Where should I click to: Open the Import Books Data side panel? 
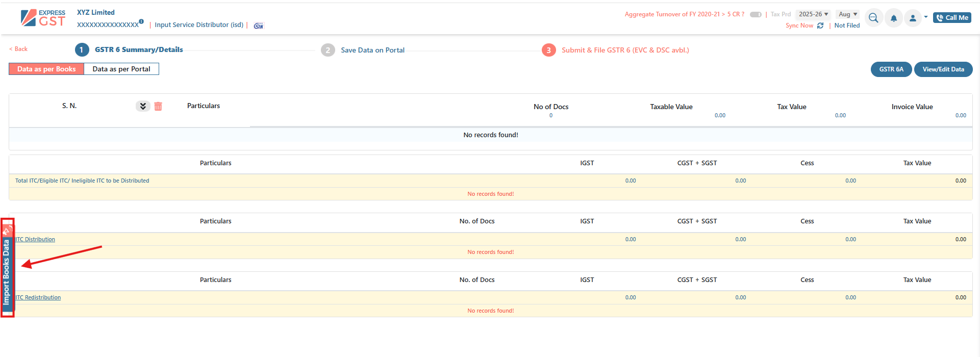[7, 268]
